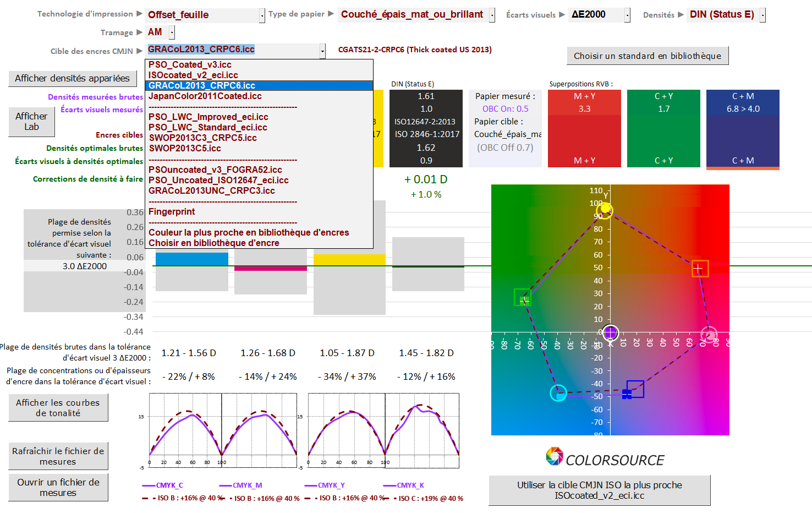Click the + 0.01 D correction value
The width and height of the screenshot is (812, 513).
pos(426,179)
